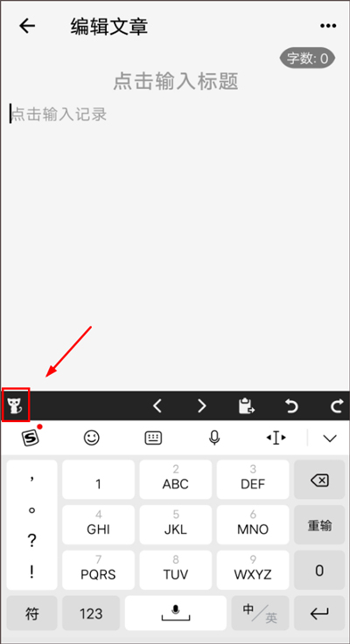The image size is (350, 644).
Task: Open the three-dot more options menu
Action: tap(328, 26)
